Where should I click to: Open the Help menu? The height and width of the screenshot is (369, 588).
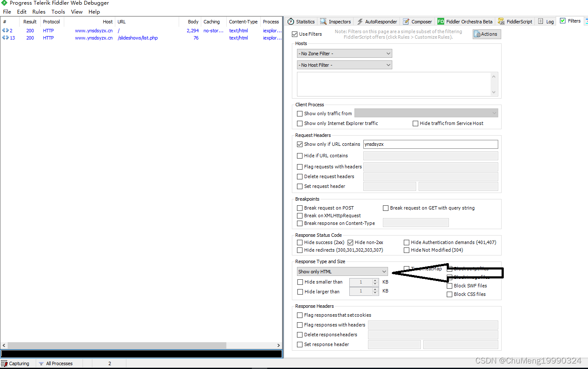(94, 12)
